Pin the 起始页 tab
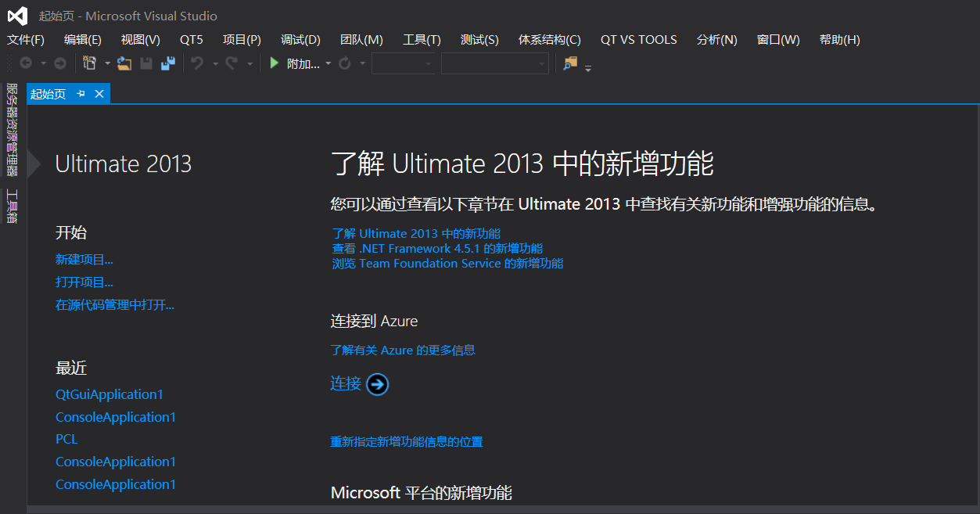Screen dimensions: 980x514 (81, 94)
